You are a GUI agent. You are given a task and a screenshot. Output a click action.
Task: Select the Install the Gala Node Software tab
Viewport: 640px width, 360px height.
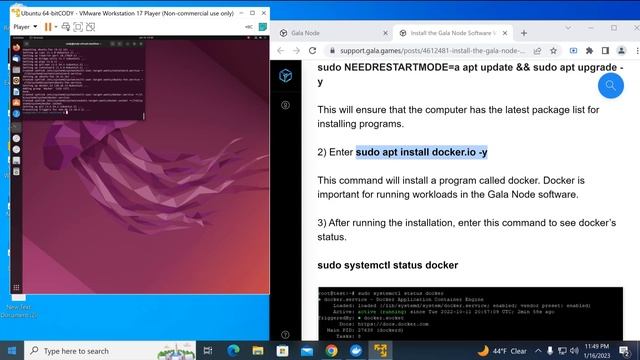click(453, 33)
